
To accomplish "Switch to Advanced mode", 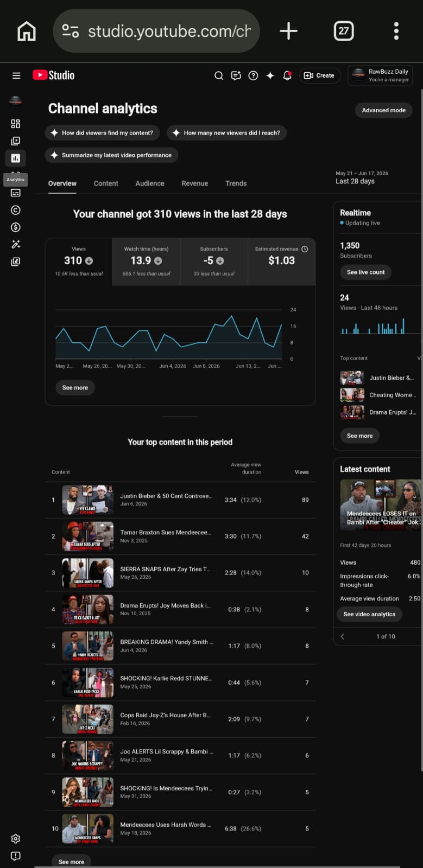I will 383,110.
